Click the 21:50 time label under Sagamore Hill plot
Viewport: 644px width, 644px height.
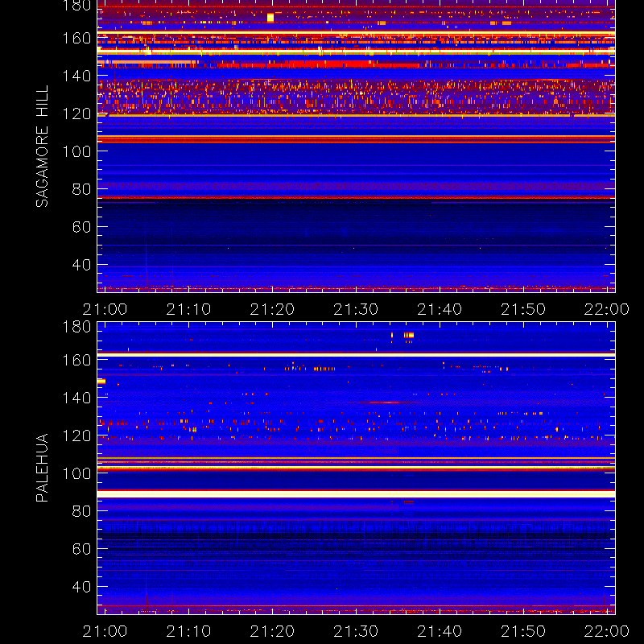(x=522, y=309)
